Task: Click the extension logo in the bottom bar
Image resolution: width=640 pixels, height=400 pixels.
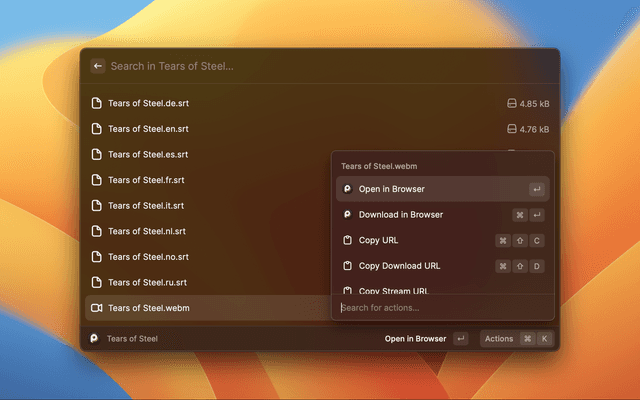Action: [94, 339]
